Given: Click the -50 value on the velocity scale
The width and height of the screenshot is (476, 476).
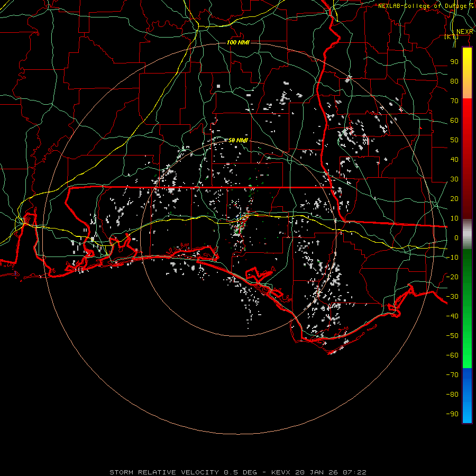Looking at the screenshot, I should click(452, 336).
